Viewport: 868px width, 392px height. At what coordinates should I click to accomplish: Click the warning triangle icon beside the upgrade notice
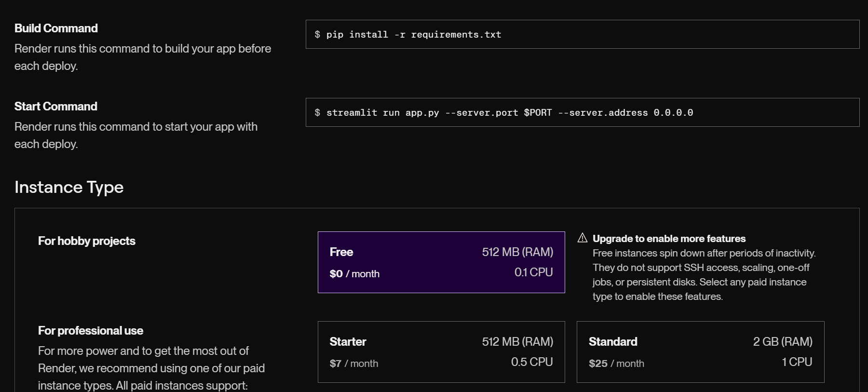(x=583, y=238)
